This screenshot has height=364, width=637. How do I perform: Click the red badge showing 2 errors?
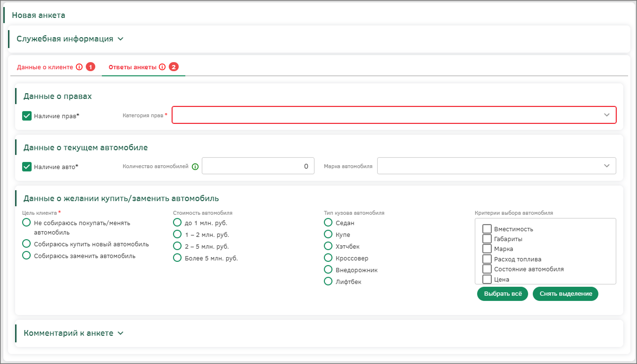(174, 67)
